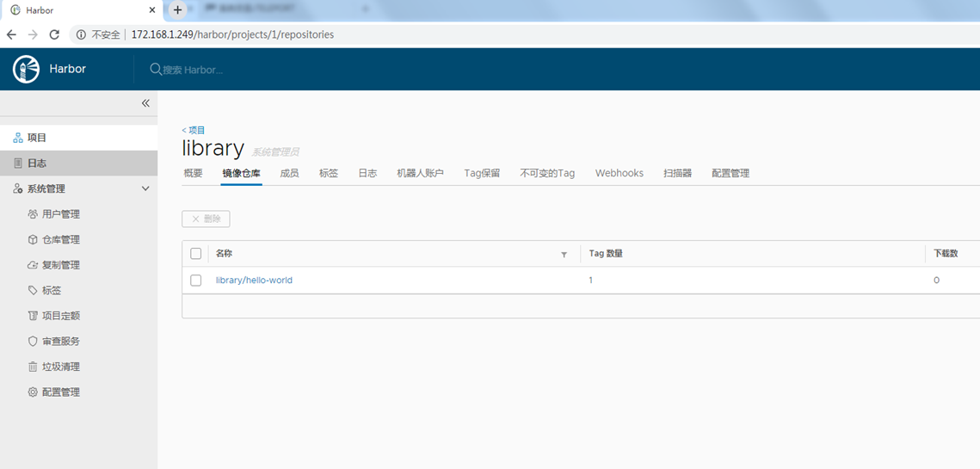Switch to the 机器人账户 tab

click(x=420, y=173)
